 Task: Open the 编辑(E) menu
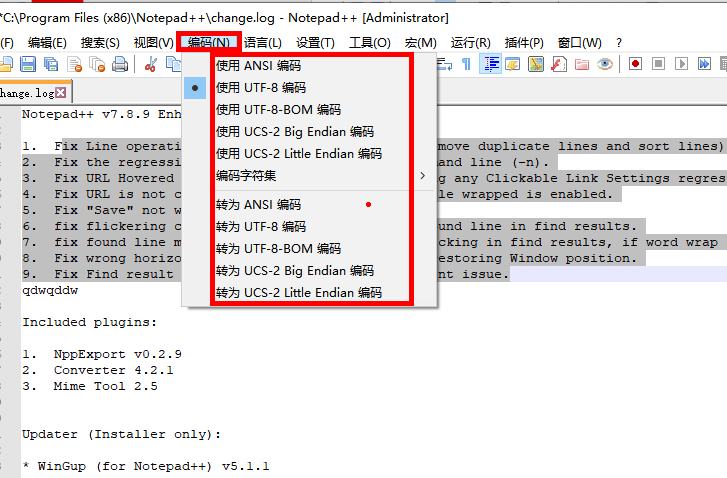pos(47,43)
